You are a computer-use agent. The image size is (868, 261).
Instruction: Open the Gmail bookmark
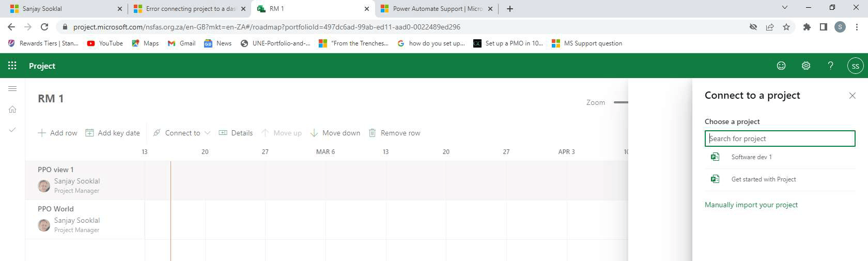(x=181, y=43)
